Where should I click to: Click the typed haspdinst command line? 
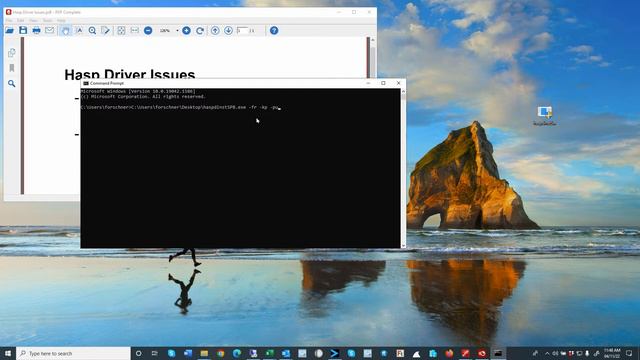[180, 107]
